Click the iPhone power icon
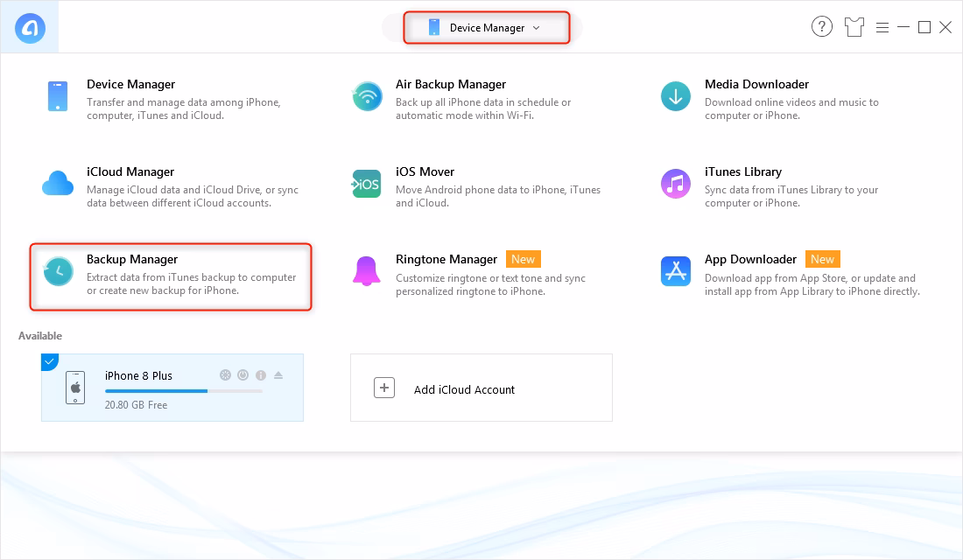 (x=243, y=375)
